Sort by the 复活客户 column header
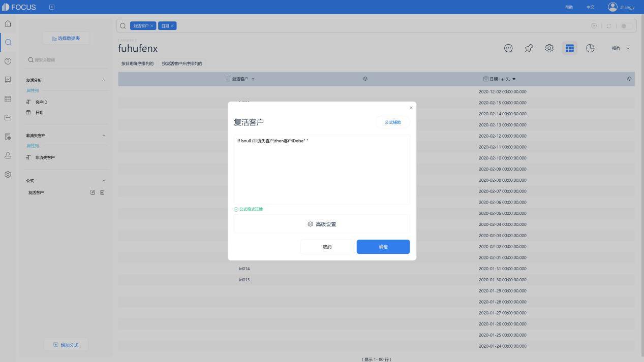This screenshot has height=362, width=644. pyautogui.click(x=240, y=79)
